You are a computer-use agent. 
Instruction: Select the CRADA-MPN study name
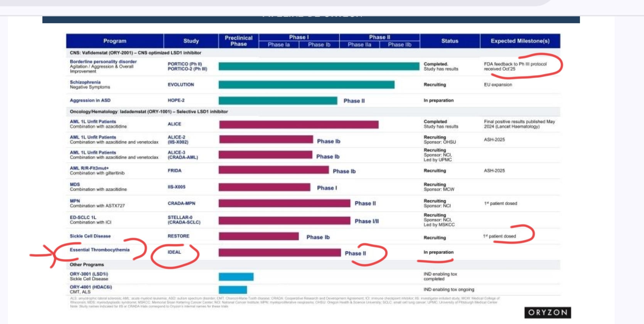[x=182, y=203]
